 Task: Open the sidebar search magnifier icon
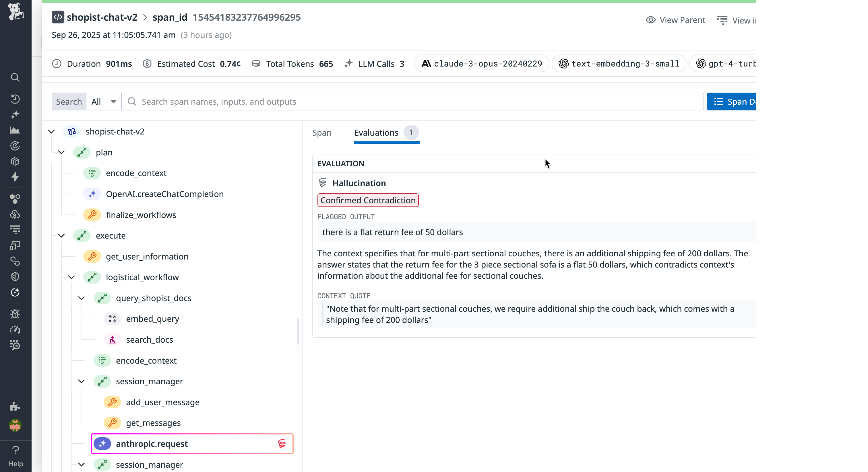coord(15,77)
